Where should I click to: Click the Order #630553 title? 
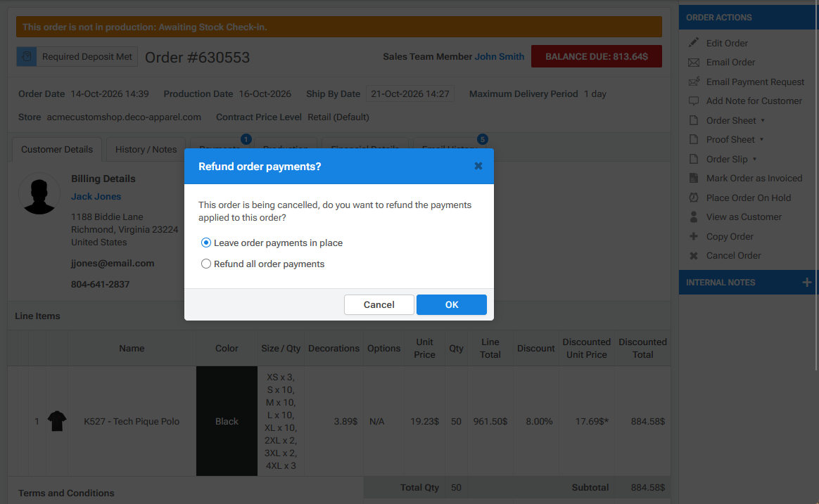coord(198,58)
